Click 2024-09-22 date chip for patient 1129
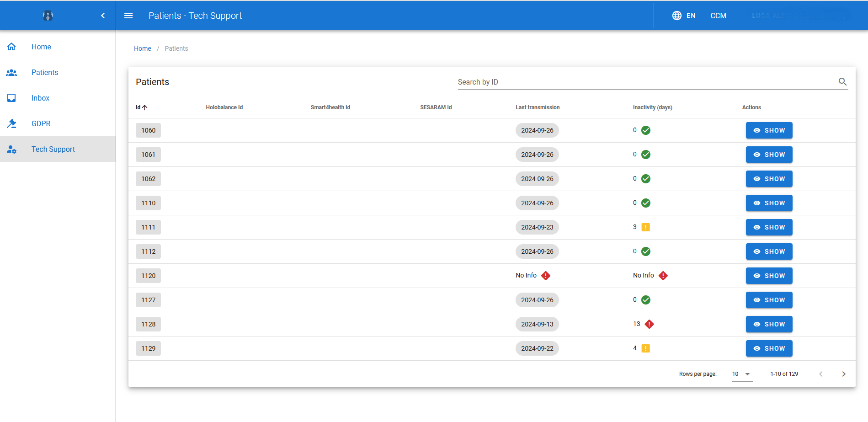868x422 pixels. 537,348
